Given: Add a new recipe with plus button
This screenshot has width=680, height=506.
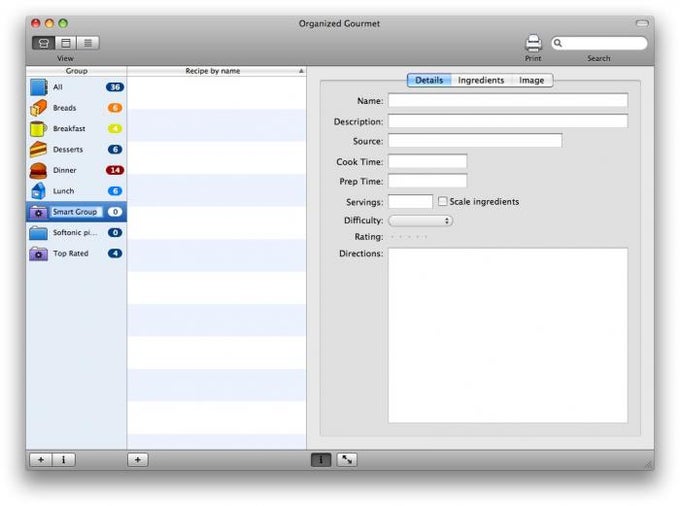Looking at the screenshot, I should pyautogui.click(x=138, y=460).
